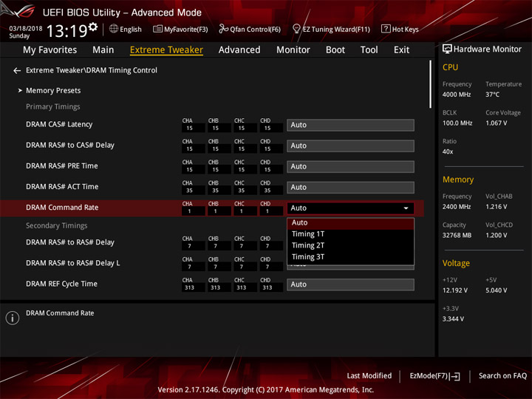Click DRAM RAS# ACT Time Auto field
This screenshot has height=399, width=532.
click(350, 187)
